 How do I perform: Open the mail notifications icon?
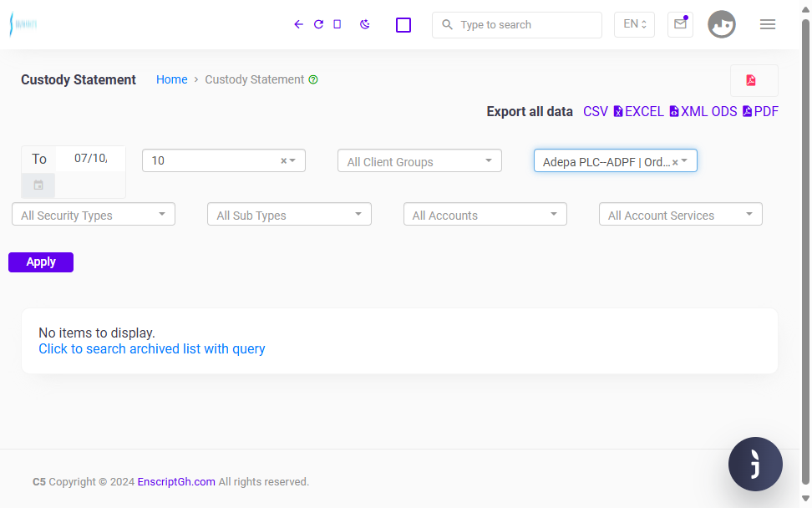(x=681, y=24)
